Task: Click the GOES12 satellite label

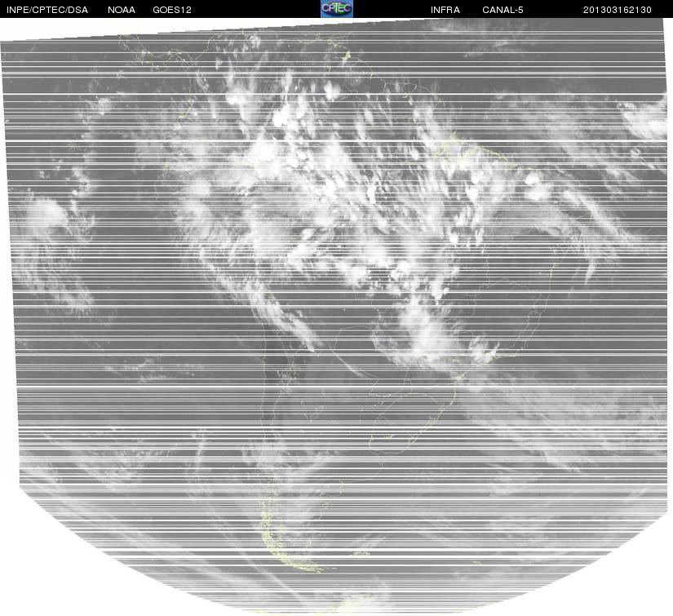Action: pyautogui.click(x=172, y=10)
